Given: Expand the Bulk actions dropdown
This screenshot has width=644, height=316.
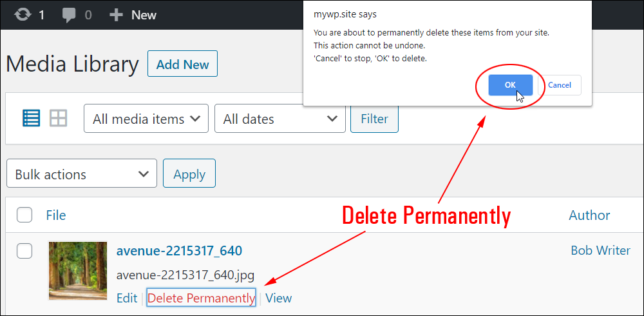Looking at the screenshot, I should [x=82, y=173].
